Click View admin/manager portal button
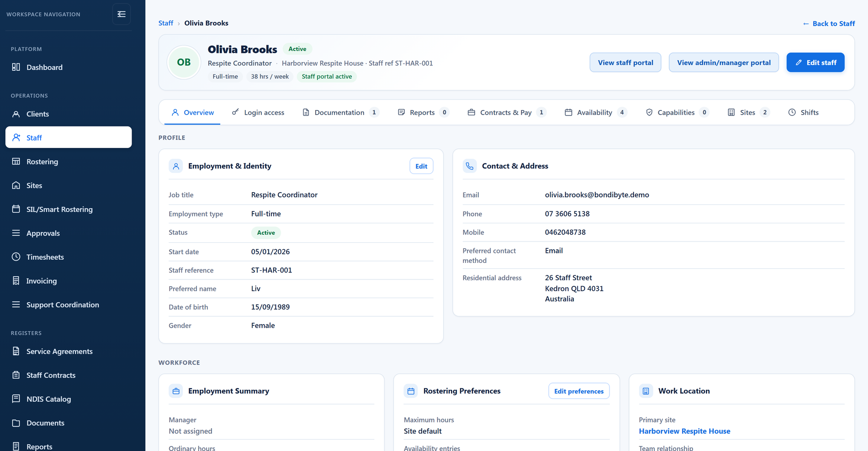Screen dimensions: 868x451 [x=724, y=63]
